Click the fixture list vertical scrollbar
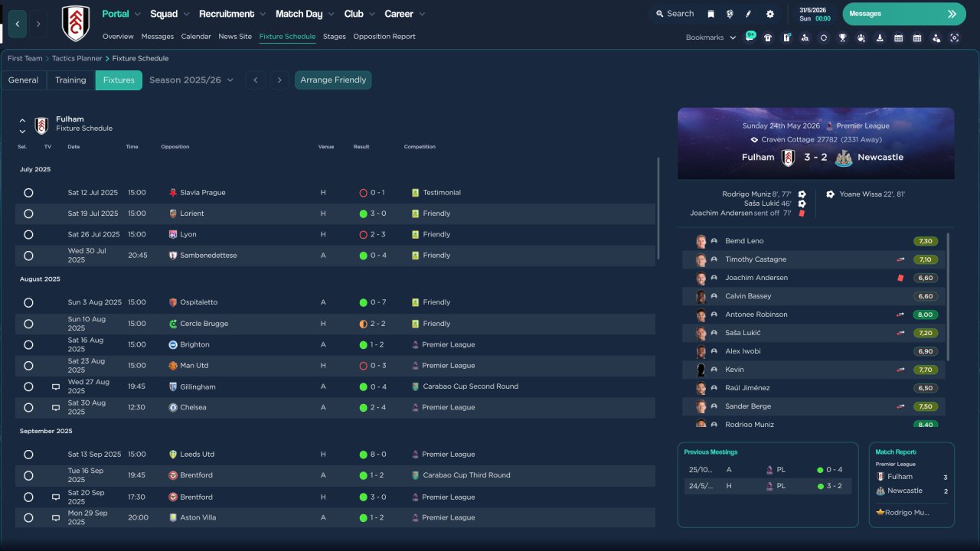The height and width of the screenshot is (551, 980). [658, 208]
